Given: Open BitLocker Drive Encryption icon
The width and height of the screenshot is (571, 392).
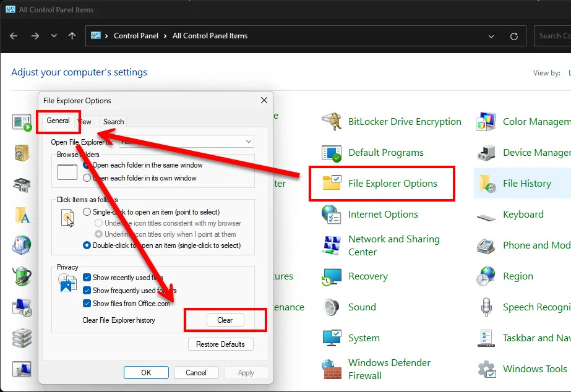Looking at the screenshot, I should (x=332, y=122).
